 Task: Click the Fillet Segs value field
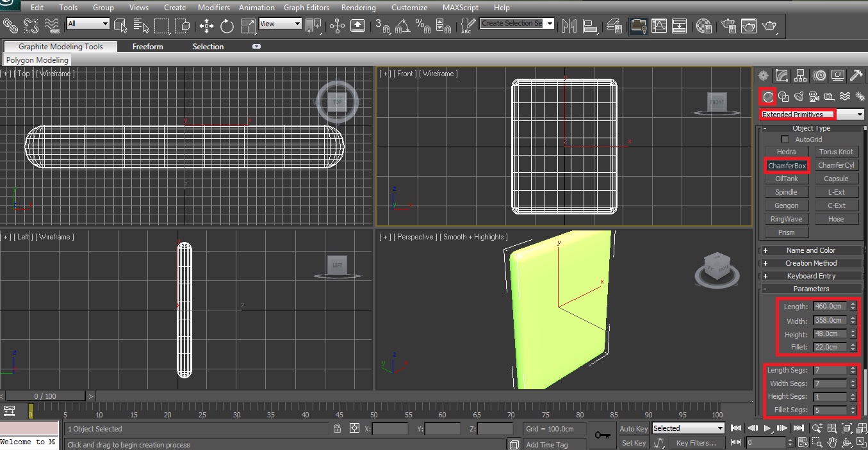[830, 410]
